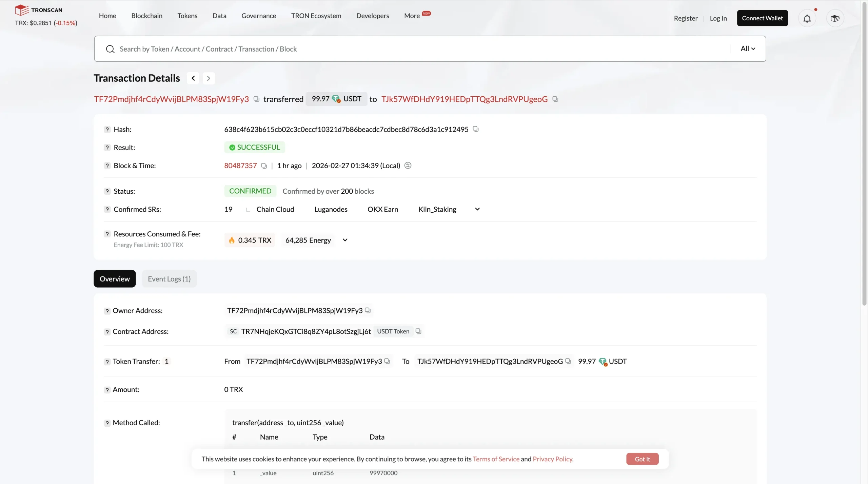
Task: Click the Connect Wallet button
Action: tap(762, 18)
